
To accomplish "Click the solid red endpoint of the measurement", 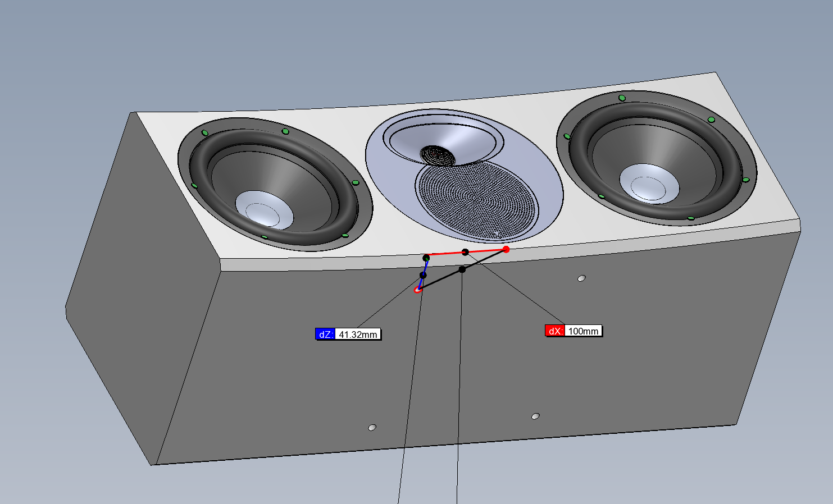I will click(506, 249).
